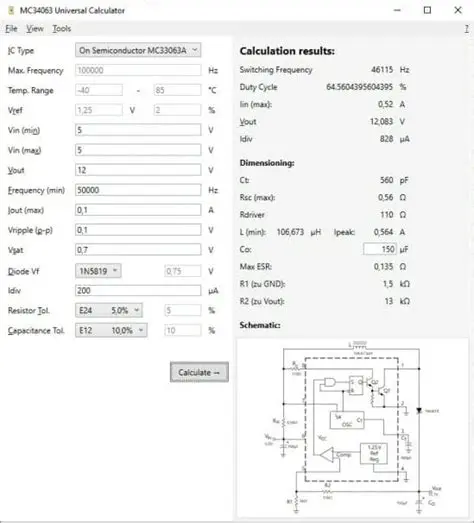Click the Vin (min) input field
The width and height of the screenshot is (474, 523).
138,130
